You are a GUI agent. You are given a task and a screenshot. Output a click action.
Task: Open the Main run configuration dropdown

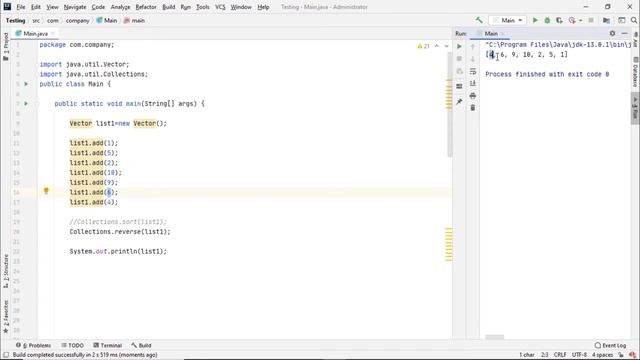pos(507,20)
